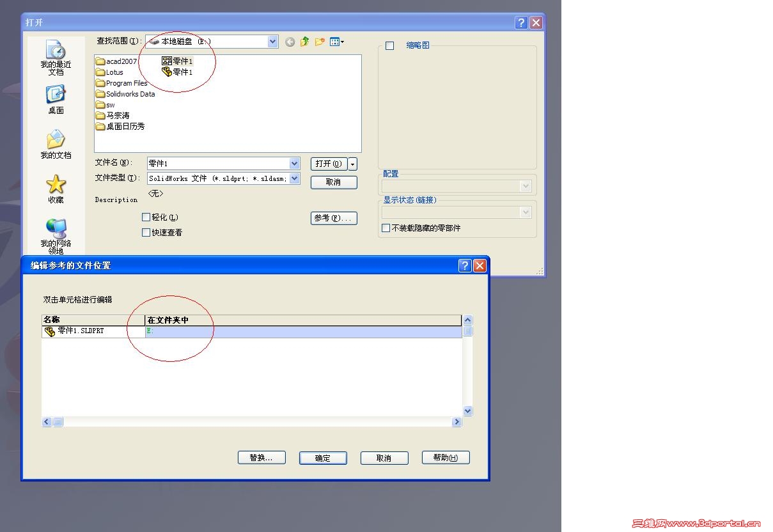Open the arrow beside 打开 button
The height and width of the screenshot is (532, 773).
click(x=353, y=164)
